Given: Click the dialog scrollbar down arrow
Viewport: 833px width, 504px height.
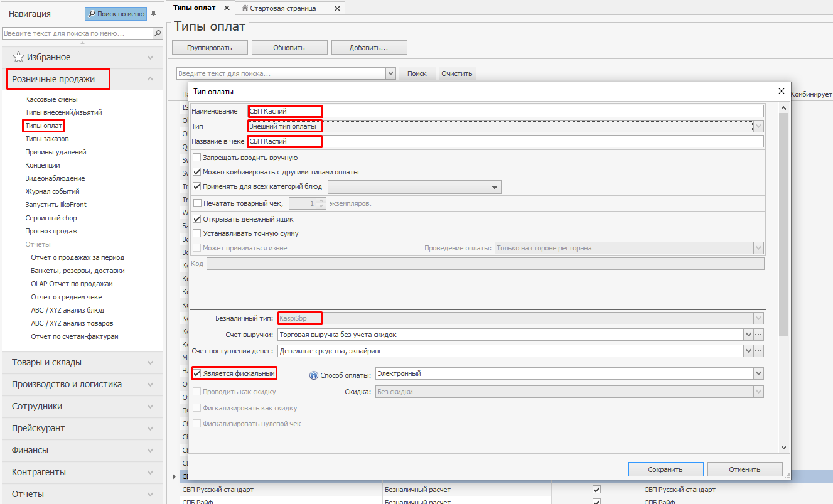Looking at the screenshot, I should [783, 447].
